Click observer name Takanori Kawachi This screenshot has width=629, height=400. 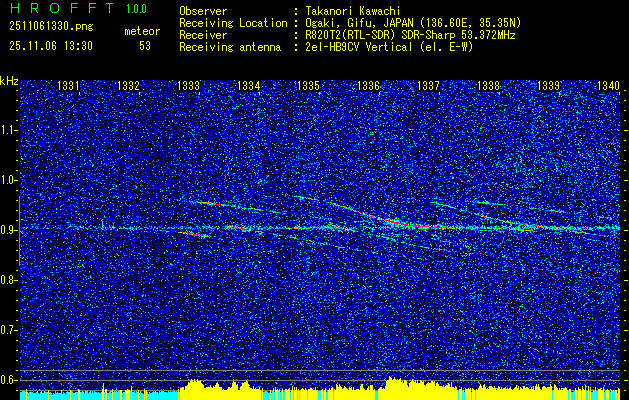[352, 11]
